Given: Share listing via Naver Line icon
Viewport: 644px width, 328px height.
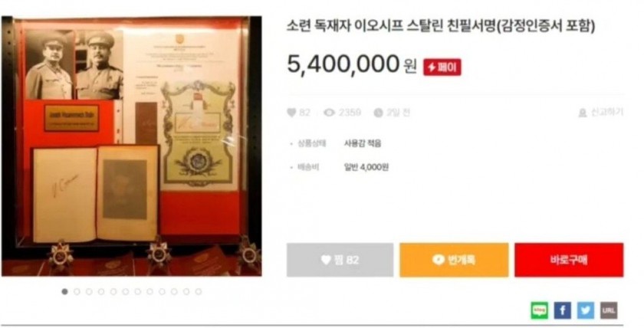Looking at the screenshot, I should click(x=539, y=310).
